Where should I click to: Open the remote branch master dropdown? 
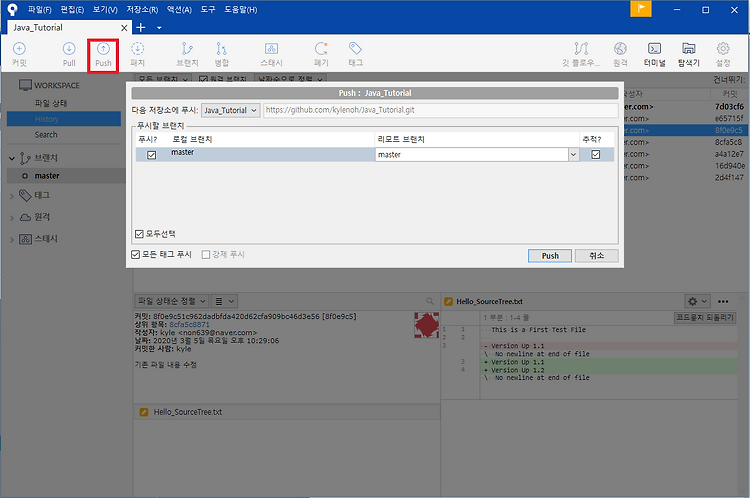pyautogui.click(x=574, y=155)
